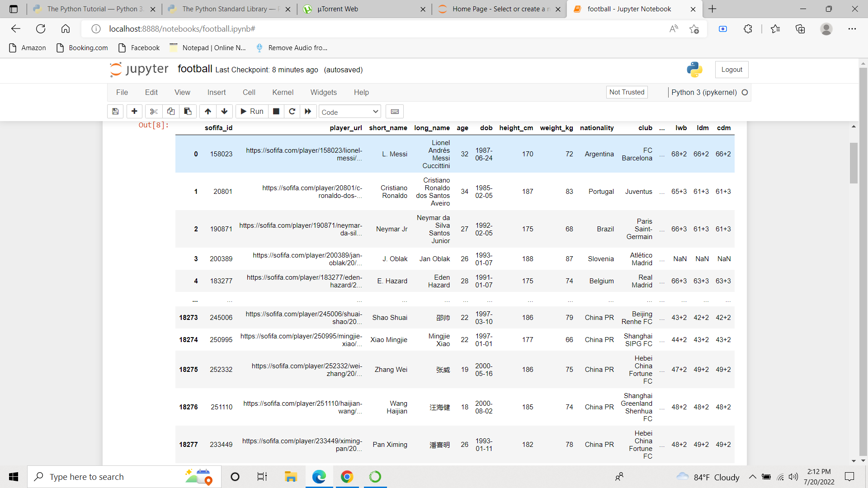Open the command palette keyboard icon
The image size is (868, 488).
(x=394, y=111)
